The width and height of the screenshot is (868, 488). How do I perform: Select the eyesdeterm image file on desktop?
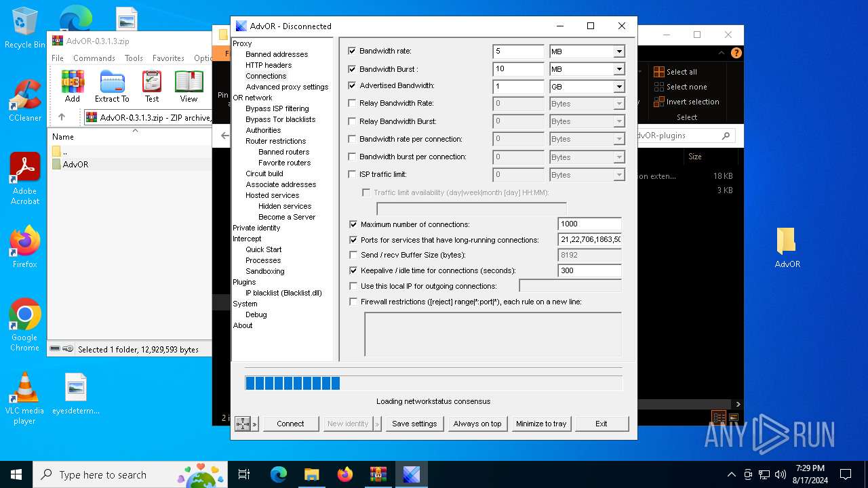coord(76,394)
